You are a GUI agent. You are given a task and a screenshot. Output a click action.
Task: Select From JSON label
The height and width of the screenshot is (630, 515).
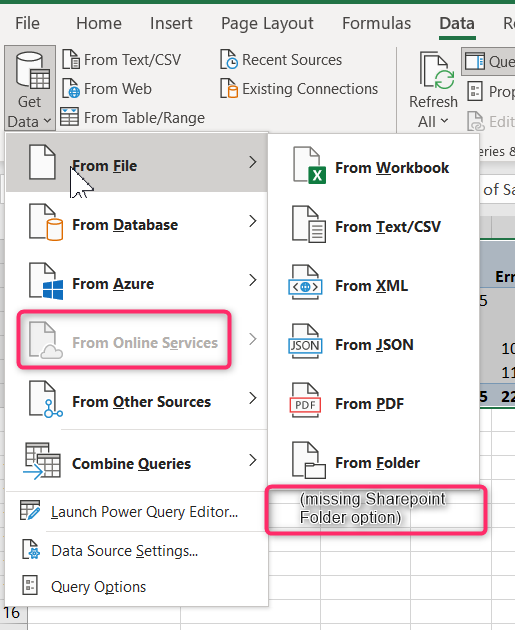[x=374, y=345]
